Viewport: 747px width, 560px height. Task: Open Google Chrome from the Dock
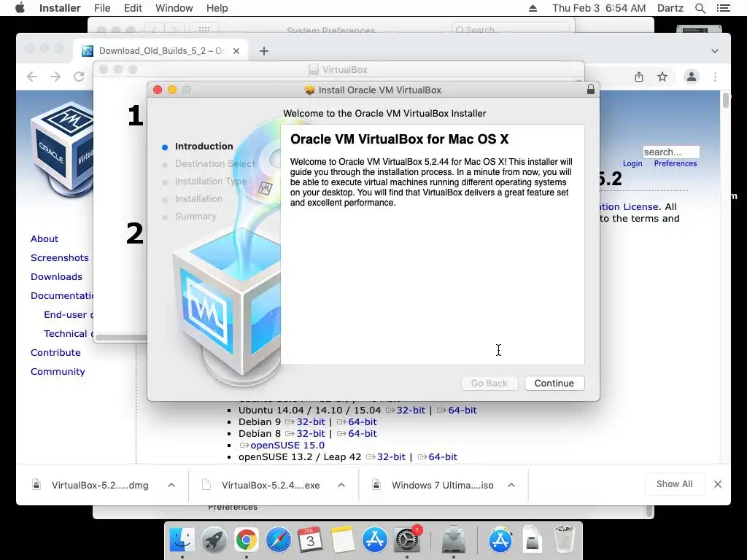[x=246, y=540]
